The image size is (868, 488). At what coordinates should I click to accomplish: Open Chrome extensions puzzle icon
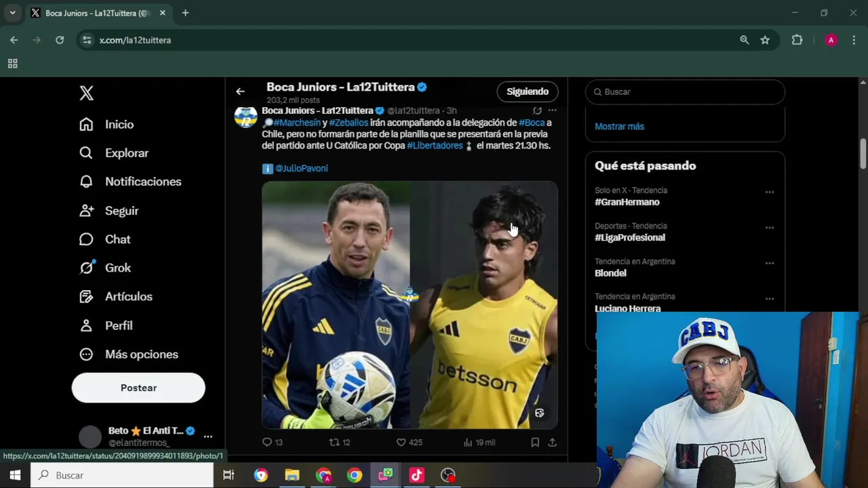pyautogui.click(x=797, y=40)
